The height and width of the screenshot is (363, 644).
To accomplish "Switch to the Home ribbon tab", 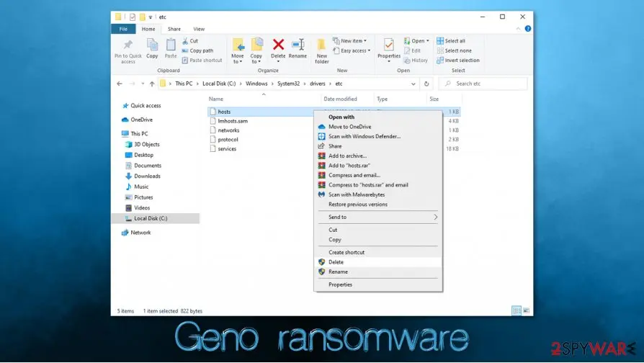I will (148, 29).
